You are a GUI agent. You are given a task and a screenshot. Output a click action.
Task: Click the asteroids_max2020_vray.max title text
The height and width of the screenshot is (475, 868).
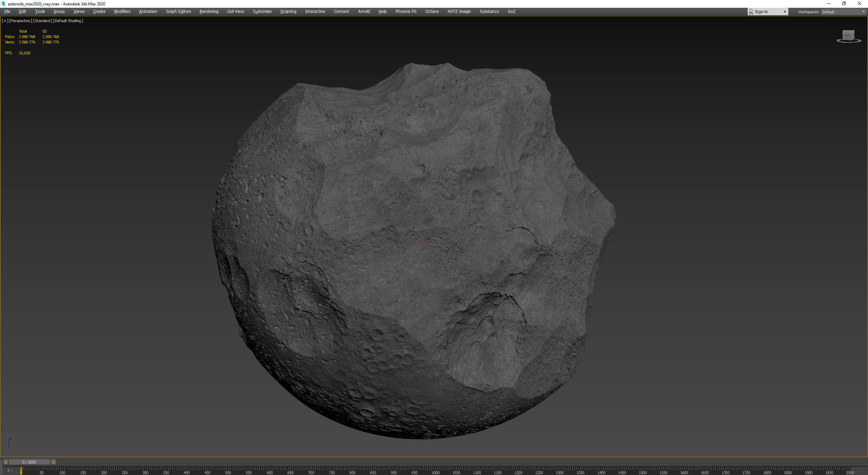pos(34,4)
